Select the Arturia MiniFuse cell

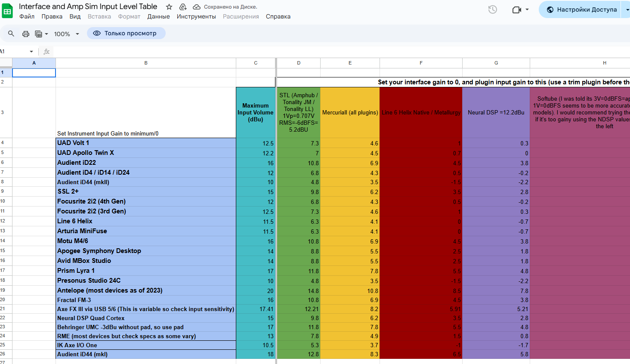(146, 231)
